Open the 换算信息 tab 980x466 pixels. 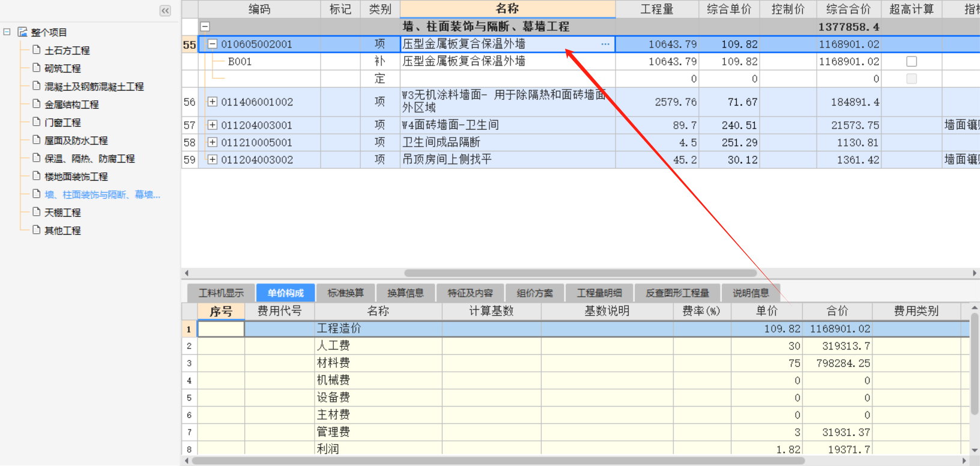(405, 293)
